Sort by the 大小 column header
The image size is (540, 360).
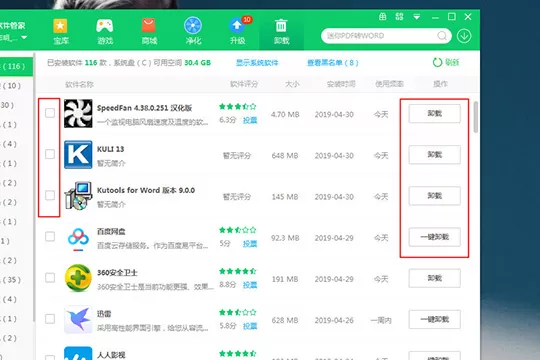point(292,84)
